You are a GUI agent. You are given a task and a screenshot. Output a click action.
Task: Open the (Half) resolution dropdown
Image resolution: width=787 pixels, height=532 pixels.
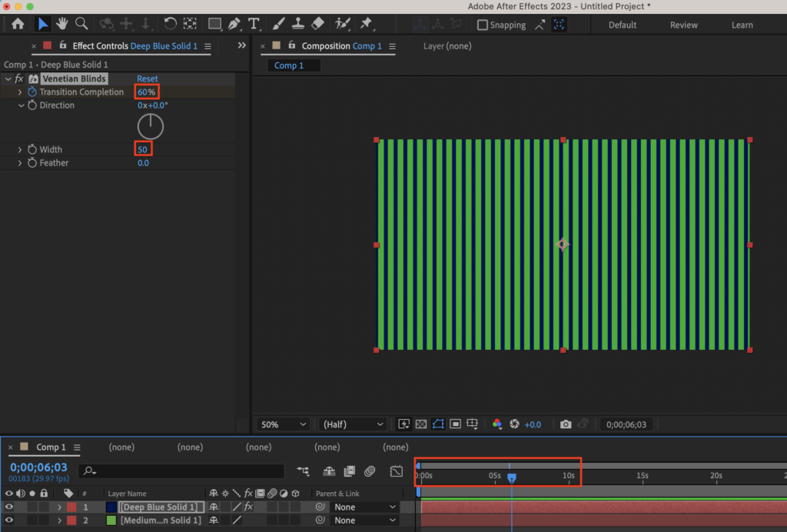click(352, 424)
